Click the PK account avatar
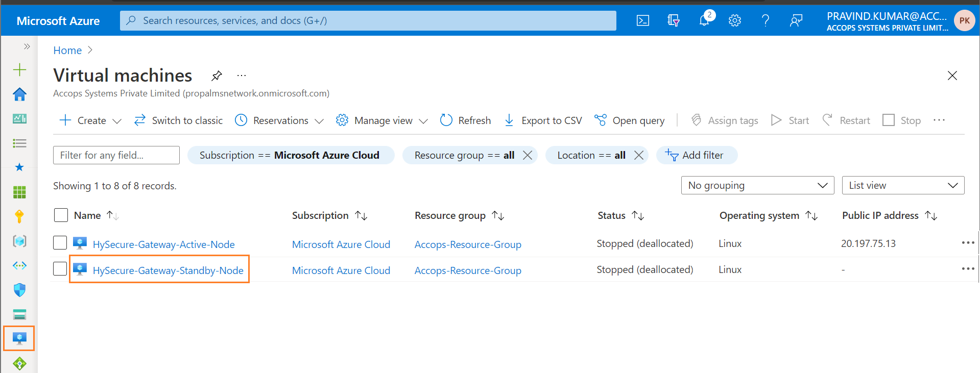 tap(964, 20)
